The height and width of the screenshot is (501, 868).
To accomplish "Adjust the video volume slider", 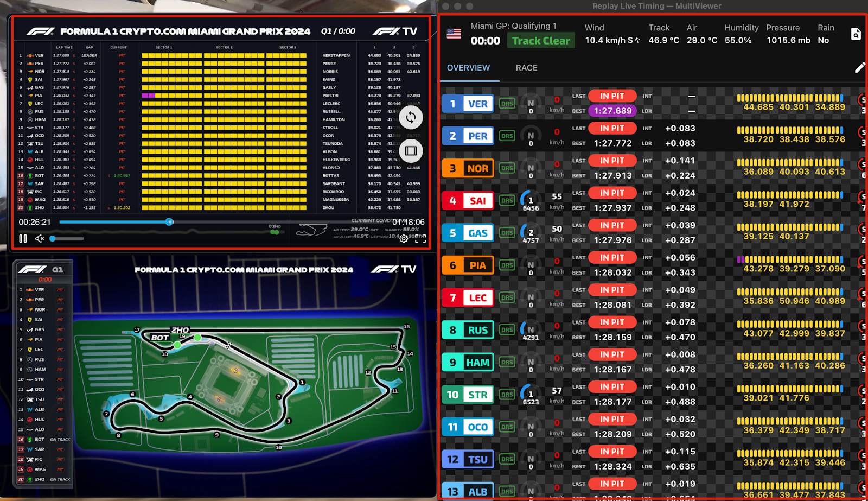I will coord(67,238).
